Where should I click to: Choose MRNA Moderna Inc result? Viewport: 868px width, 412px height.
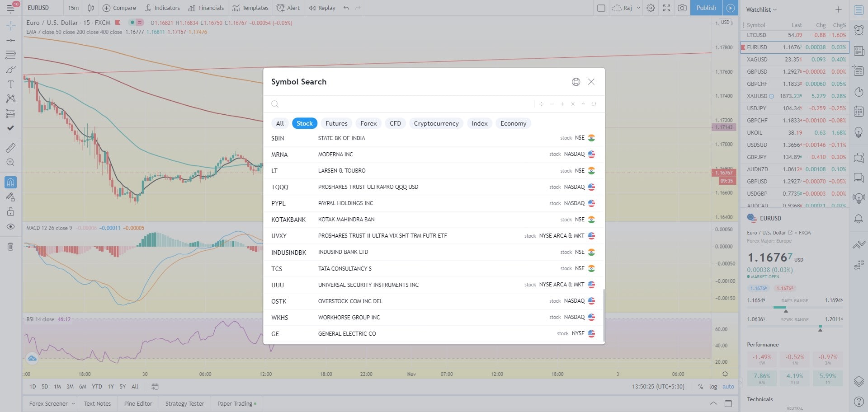point(434,154)
